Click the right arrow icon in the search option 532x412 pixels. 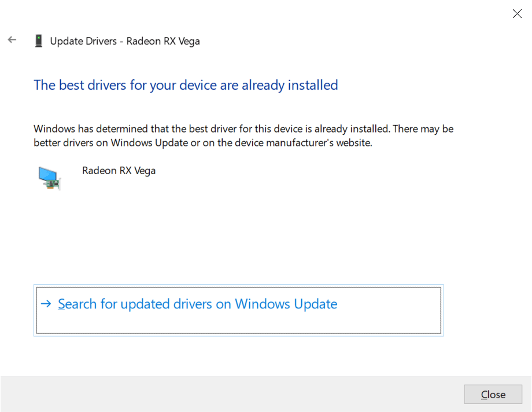[46, 304]
